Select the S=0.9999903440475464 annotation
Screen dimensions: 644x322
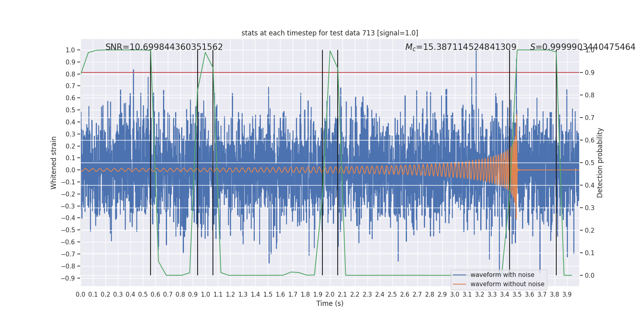583,47
